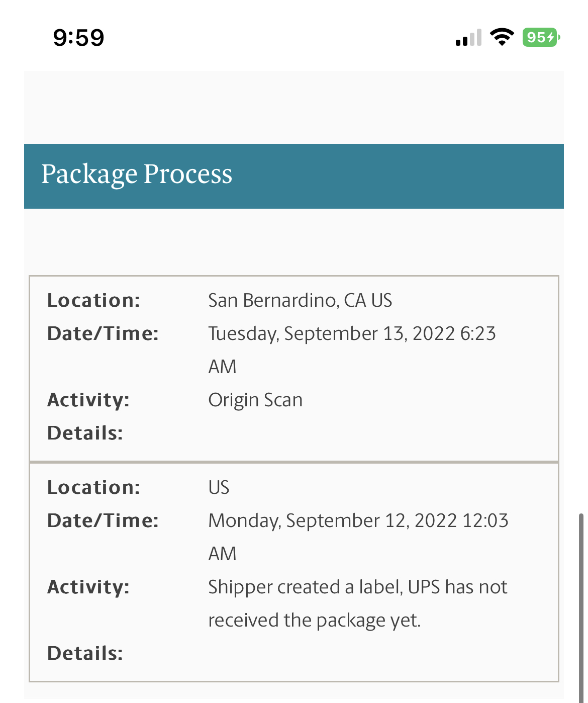
Task: Click the Location label above Origin Scan
Action: 93,300
